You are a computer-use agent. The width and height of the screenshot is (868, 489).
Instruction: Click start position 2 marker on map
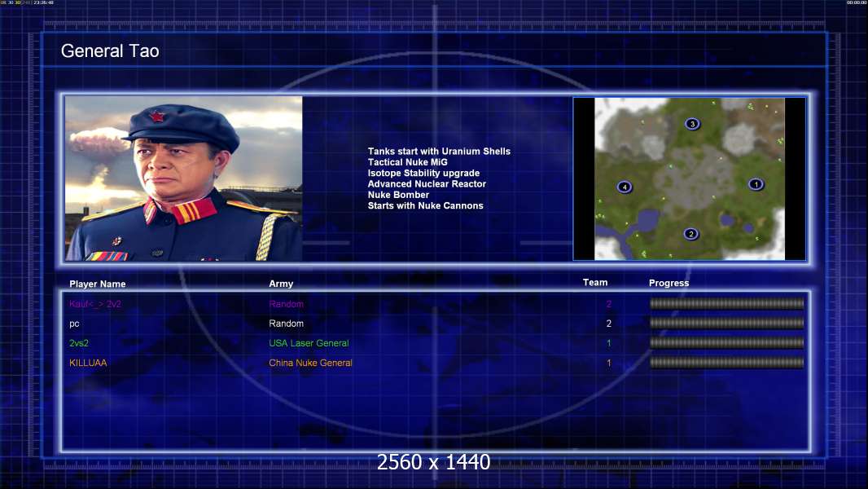coord(690,234)
